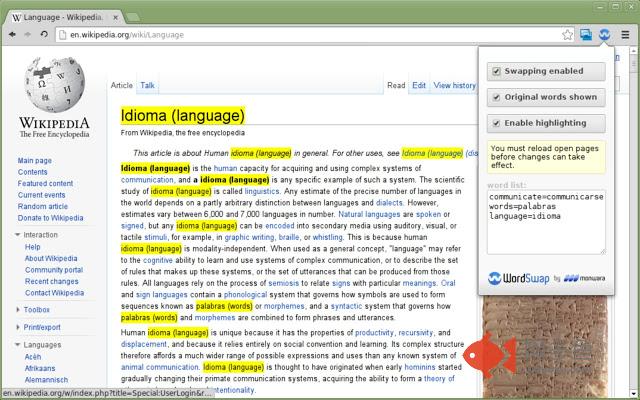The width and height of the screenshot is (640, 400).
Task: Click the screen-share extension icon beside the star
Action: (x=586, y=35)
